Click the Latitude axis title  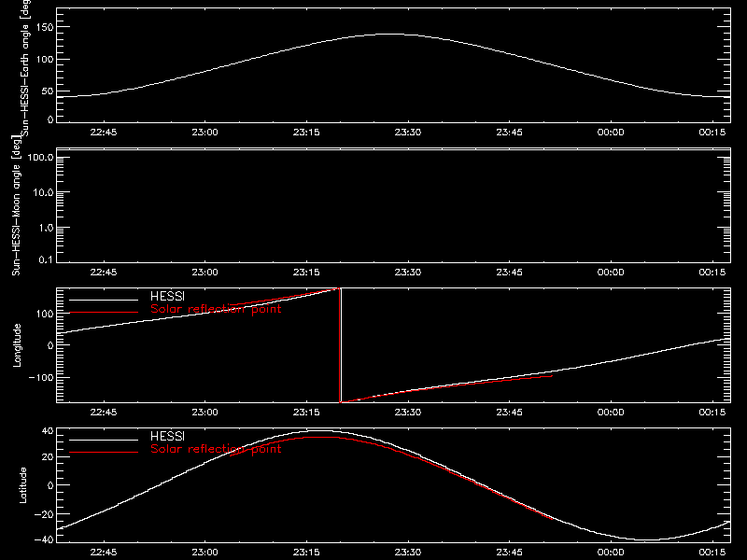pos(22,485)
